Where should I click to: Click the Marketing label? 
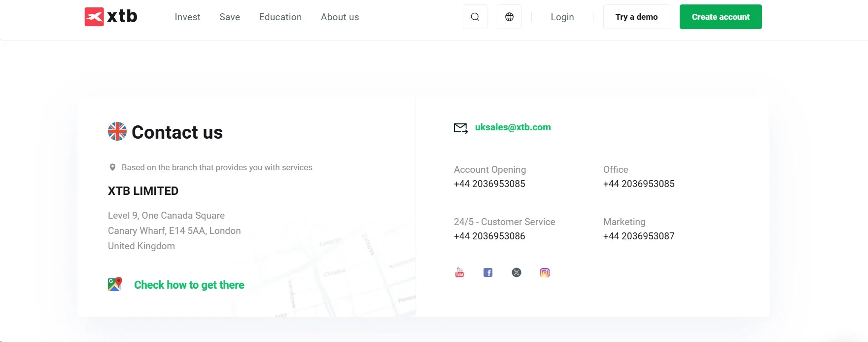click(624, 222)
